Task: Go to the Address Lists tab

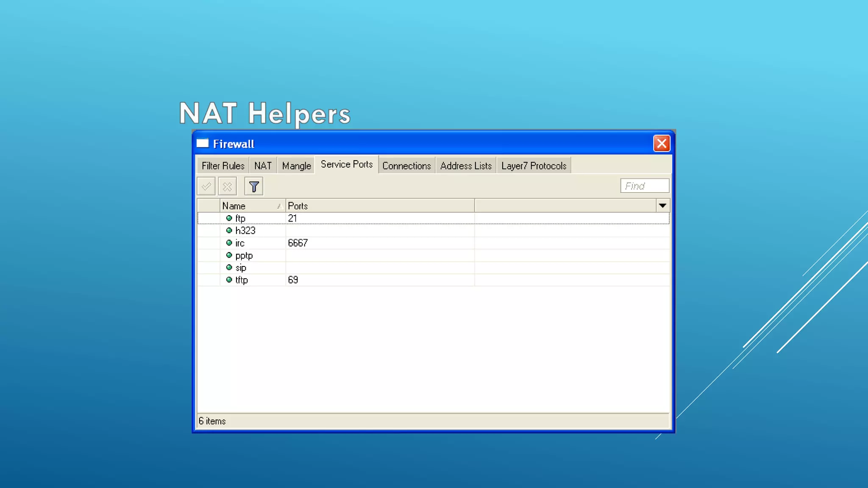Action: tap(466, 166)
